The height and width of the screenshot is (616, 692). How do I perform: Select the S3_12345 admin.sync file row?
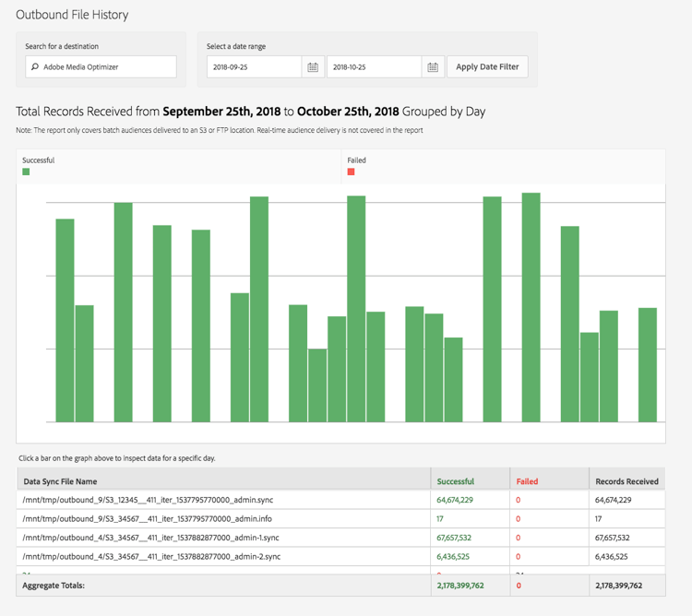pos(340,500)
